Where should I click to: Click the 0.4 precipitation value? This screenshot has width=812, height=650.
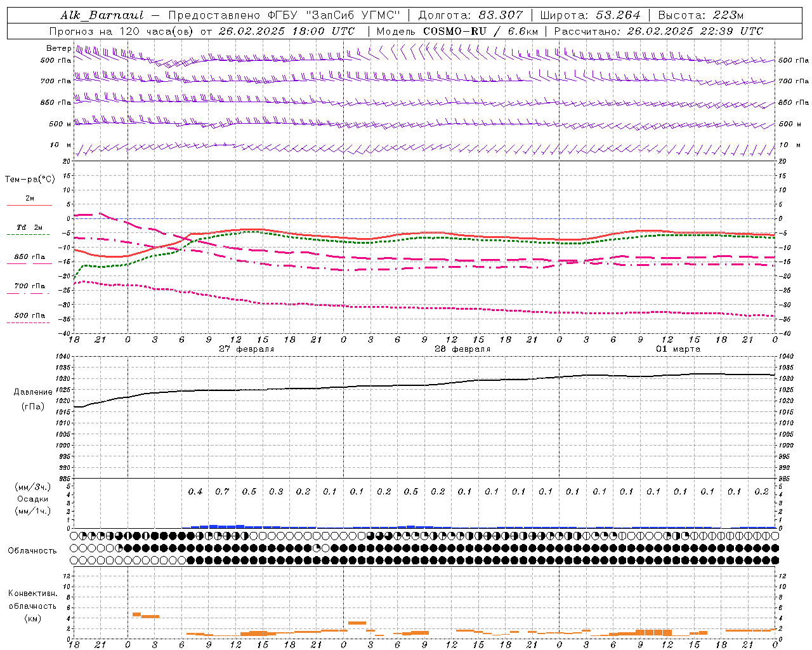[x=195, y=492]
